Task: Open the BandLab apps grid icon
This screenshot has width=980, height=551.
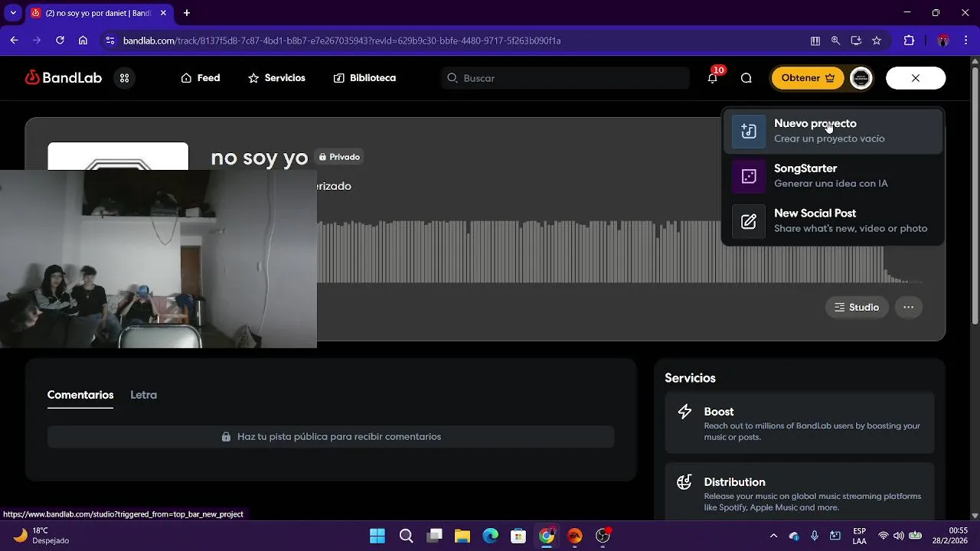Action: click(x=125, y=78)
